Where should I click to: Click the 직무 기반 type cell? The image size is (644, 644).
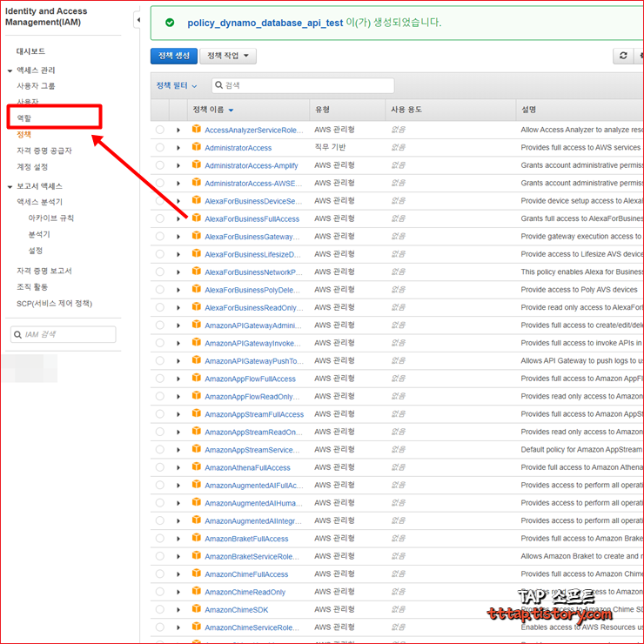coord(330,147)
